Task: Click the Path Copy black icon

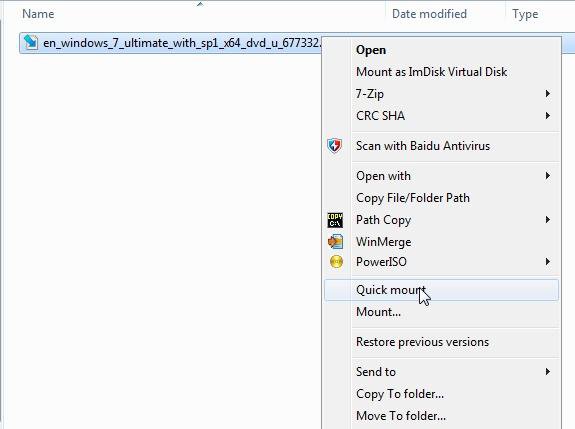Action: tap(335, 220)
